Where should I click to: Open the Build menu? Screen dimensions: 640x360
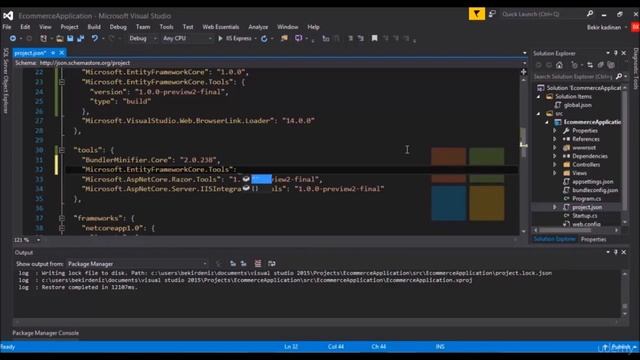[94, 27]
